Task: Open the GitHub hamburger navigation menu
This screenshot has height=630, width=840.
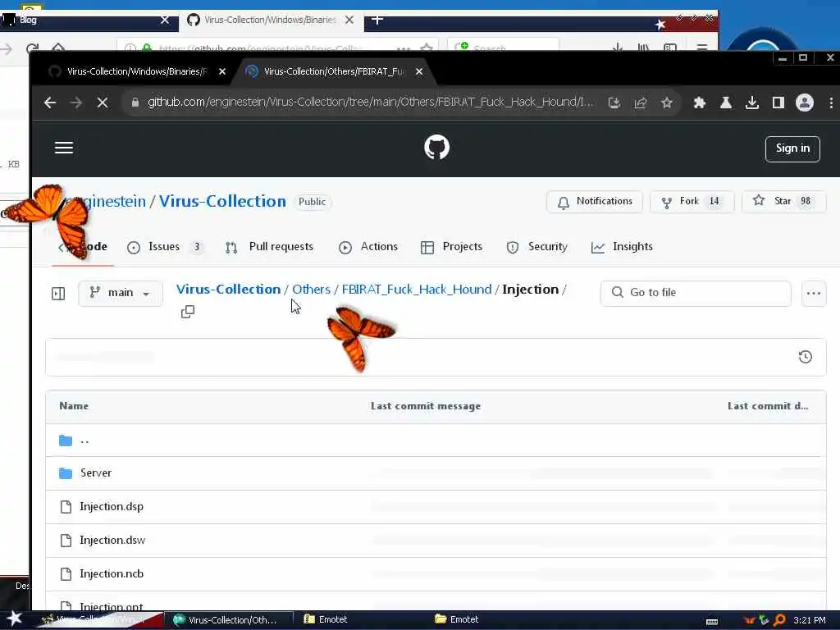Action: click(64, 148)
